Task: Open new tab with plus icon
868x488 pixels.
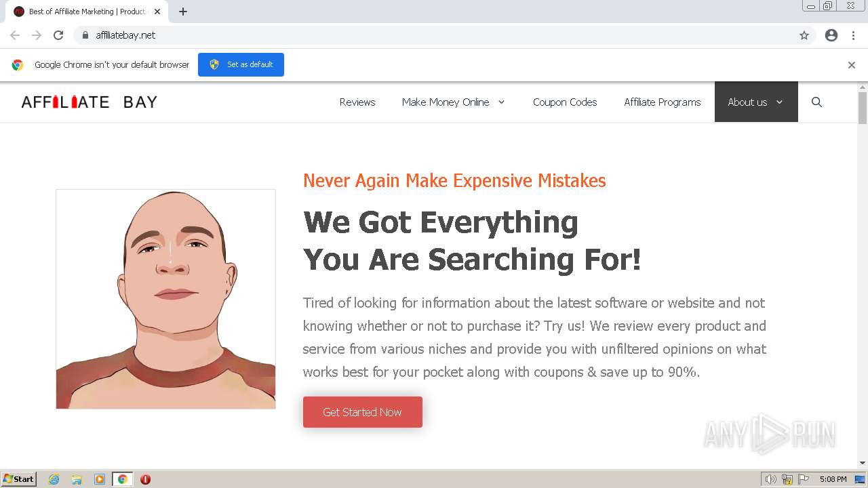Action: click(x=183, y=12)
